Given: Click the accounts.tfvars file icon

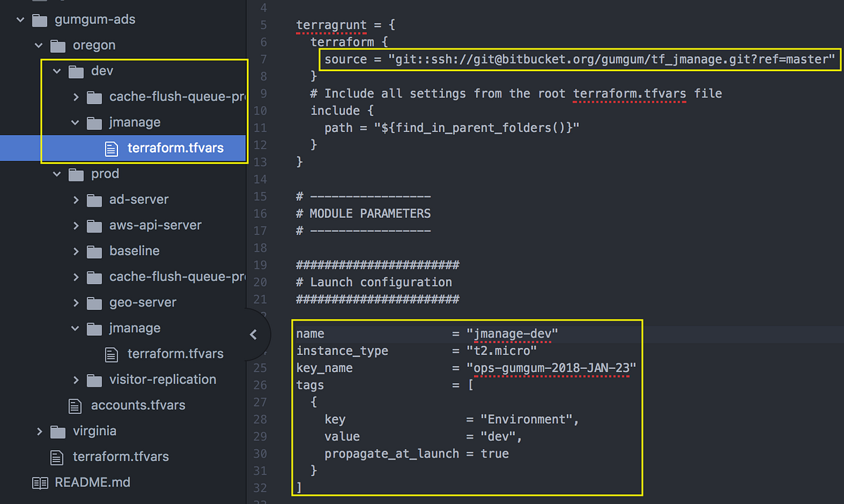Looking at the screenshot, I should [x=75, y=405].
